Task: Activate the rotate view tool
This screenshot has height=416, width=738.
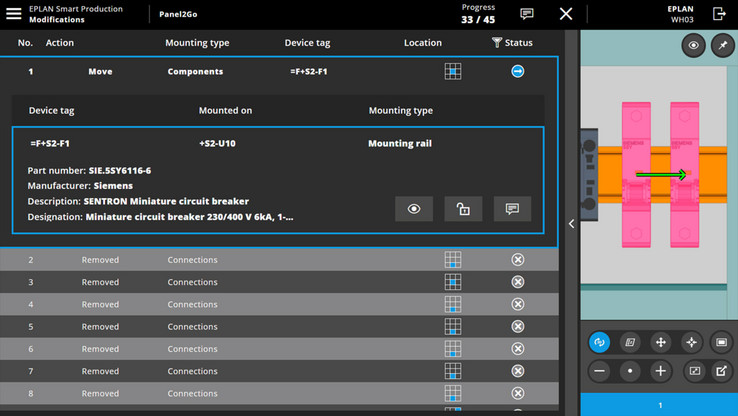Action: click(599, 342)
